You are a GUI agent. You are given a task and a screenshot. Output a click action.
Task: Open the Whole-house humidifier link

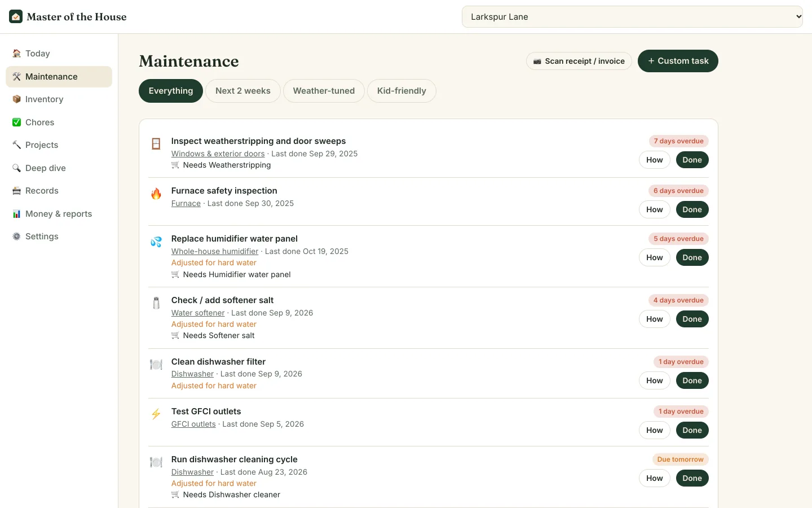pos(215,252)
